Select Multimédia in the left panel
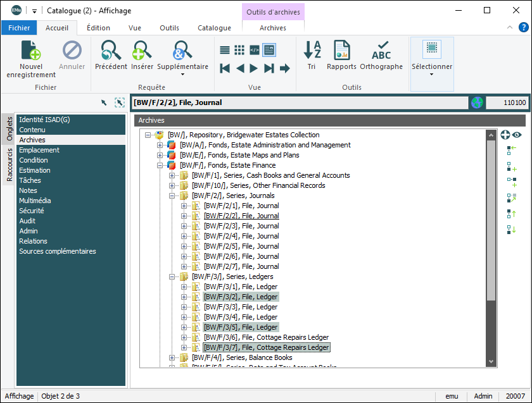This screenshot has height=403, width=532. (x=35, y=201)
